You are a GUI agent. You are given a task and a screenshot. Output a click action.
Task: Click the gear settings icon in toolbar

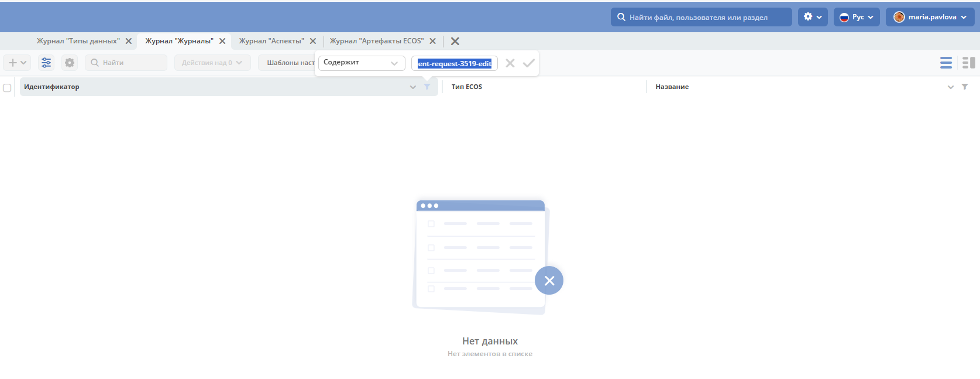tap(70, 63)
